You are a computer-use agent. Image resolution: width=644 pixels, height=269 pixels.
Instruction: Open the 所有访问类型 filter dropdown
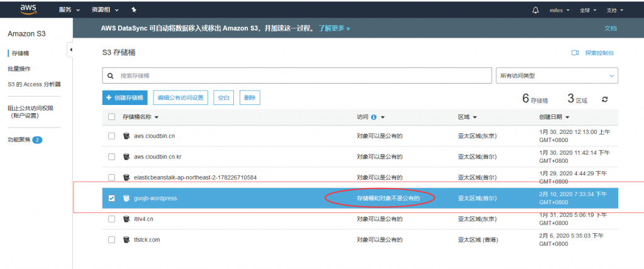pos(557,76)
